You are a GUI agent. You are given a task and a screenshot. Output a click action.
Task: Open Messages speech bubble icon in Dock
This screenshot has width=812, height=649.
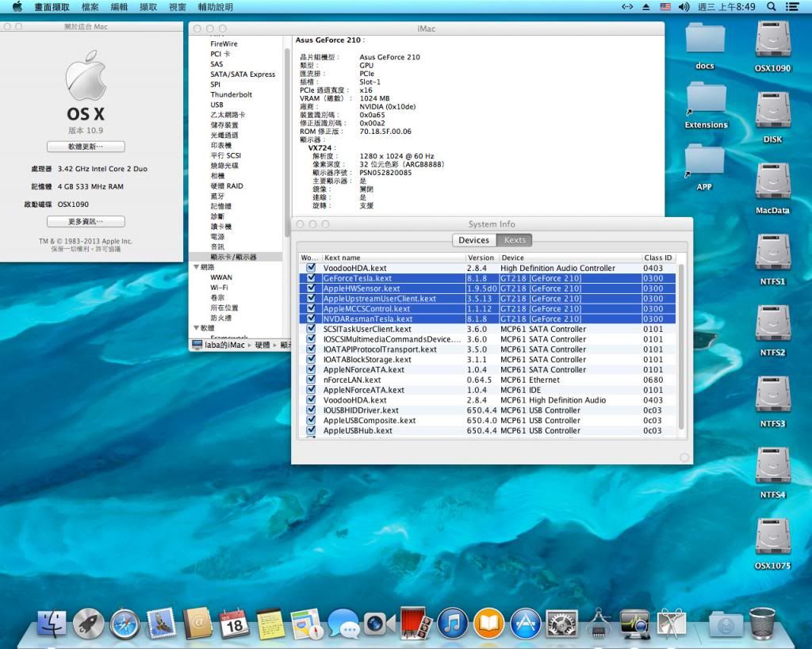click(x=343, y=623)
